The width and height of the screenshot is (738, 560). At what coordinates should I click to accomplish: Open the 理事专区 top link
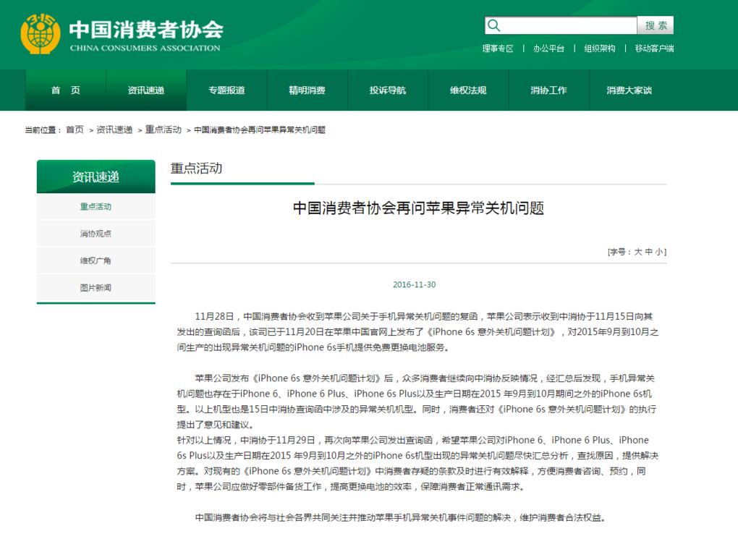coord(498,48)
